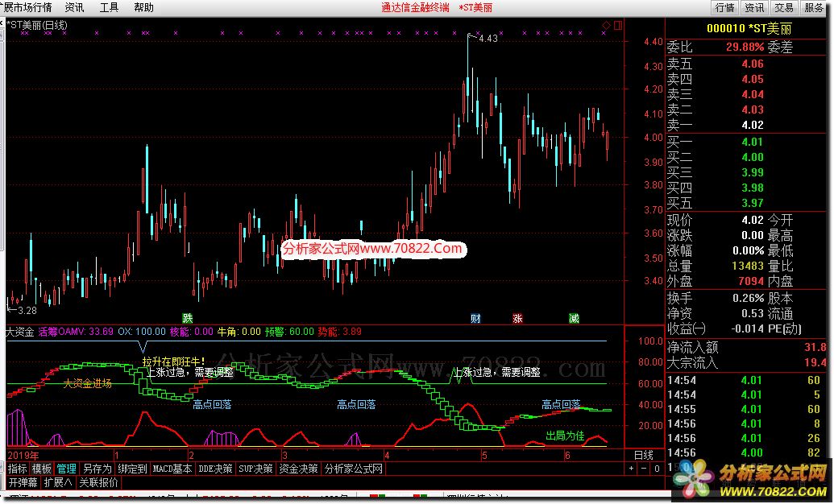Click the 14:55 4.01 60 trade row
This screenshot has width=834, height=504.
pyautogui.click(x=747, y=409)
